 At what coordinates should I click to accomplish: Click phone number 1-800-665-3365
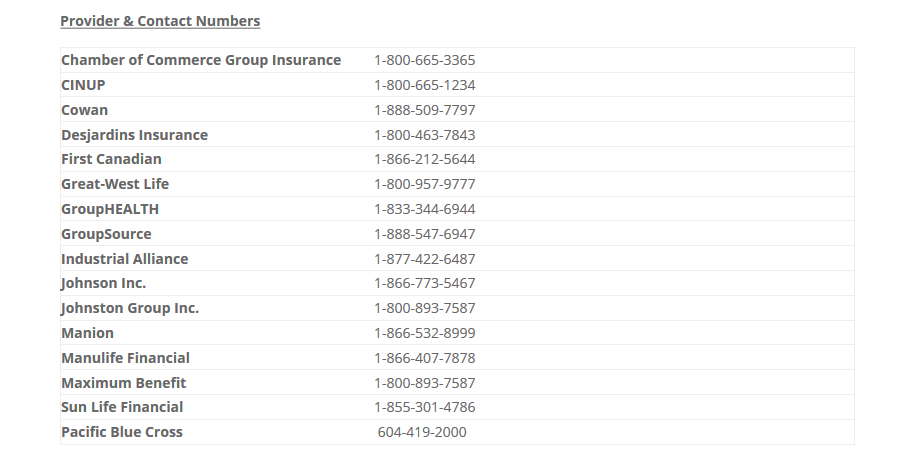[x=424, y=60]
